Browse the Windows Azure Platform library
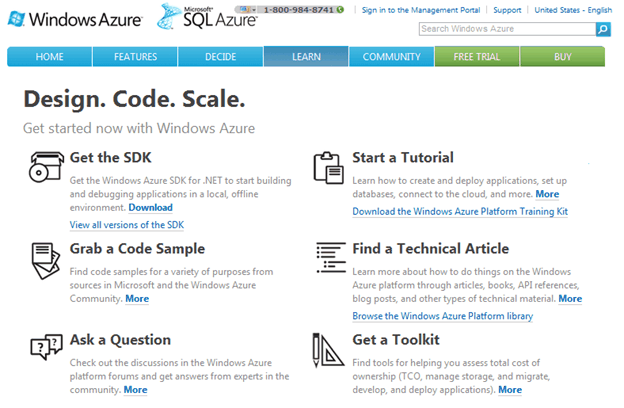 pyautogui.click(x=443, y=316)
